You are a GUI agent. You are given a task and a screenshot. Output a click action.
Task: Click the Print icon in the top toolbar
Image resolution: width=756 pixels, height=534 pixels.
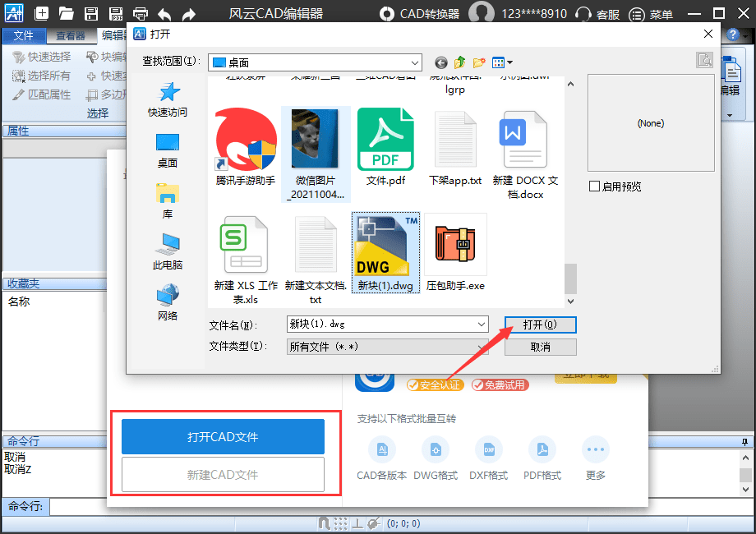pos(141,13)
